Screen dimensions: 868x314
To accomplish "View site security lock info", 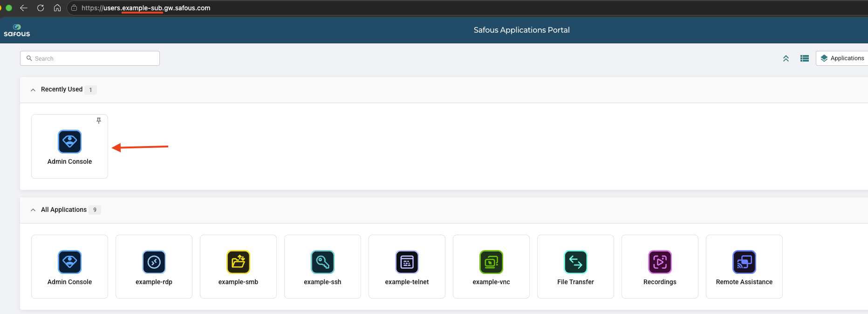I will tap(74, 8).
